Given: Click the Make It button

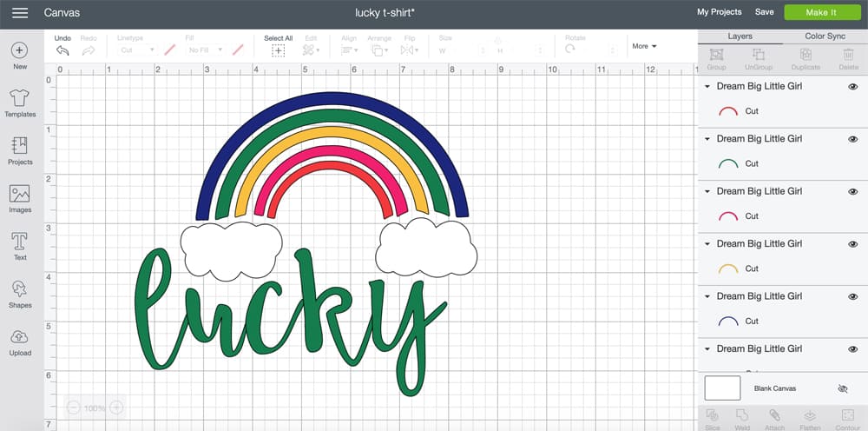Looking at the screenshot, I should point(821,12).
